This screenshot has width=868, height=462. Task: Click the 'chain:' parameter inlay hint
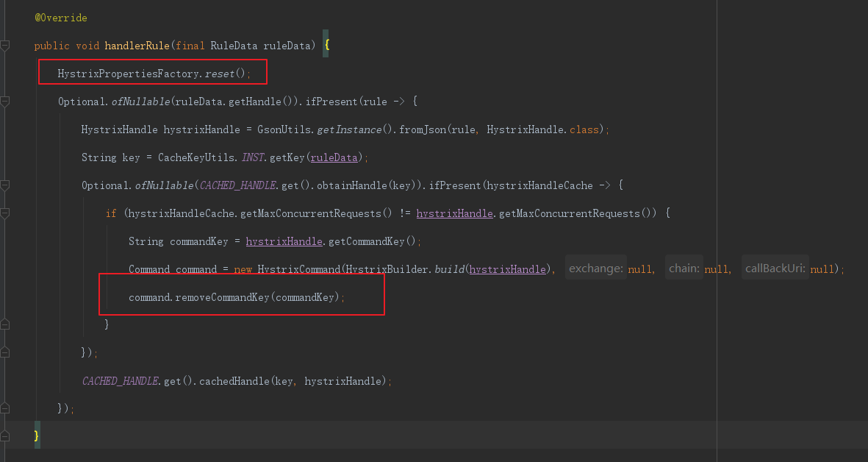[x=684, y=268]
